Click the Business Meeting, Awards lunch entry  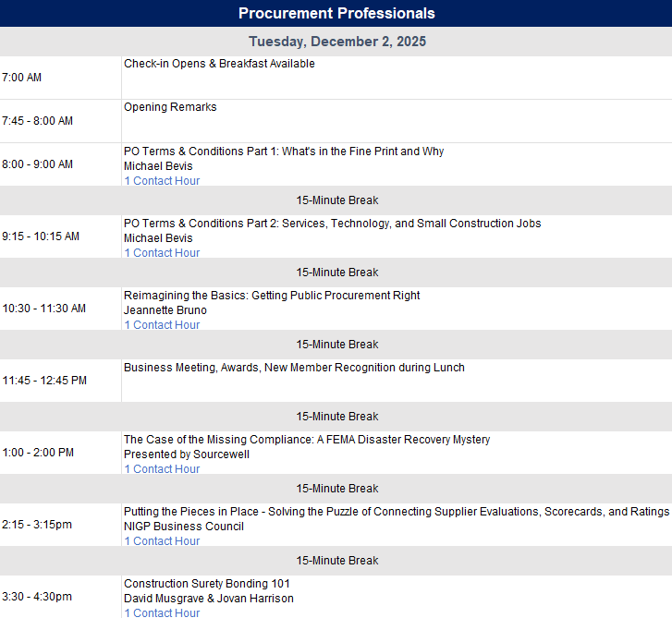tap(294, 368)
